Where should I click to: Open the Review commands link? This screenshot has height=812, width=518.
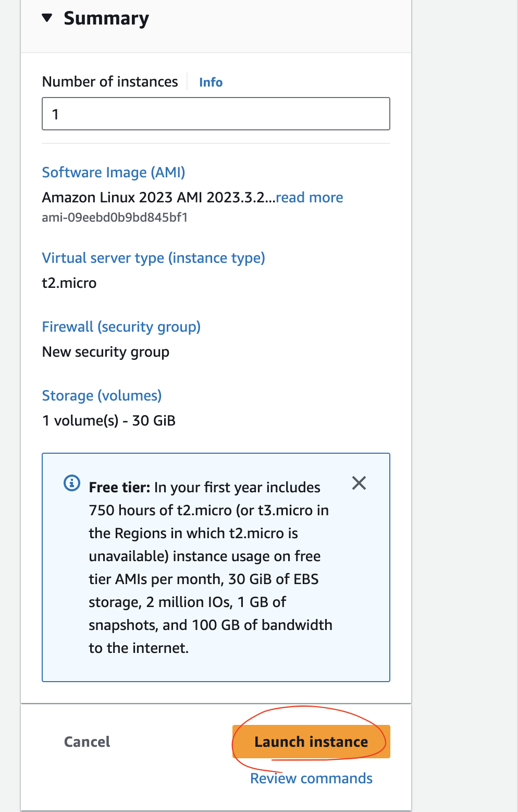pyautogui.click(x=311, y=779)
